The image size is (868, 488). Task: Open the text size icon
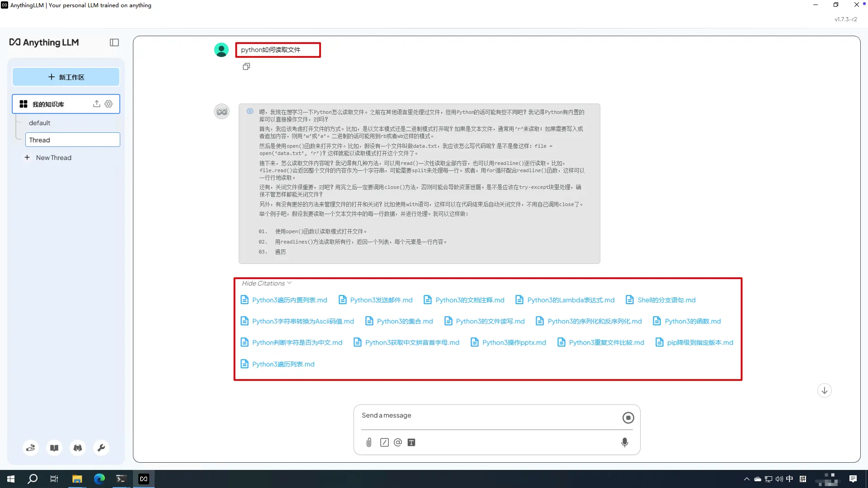(x=411, y=442)
